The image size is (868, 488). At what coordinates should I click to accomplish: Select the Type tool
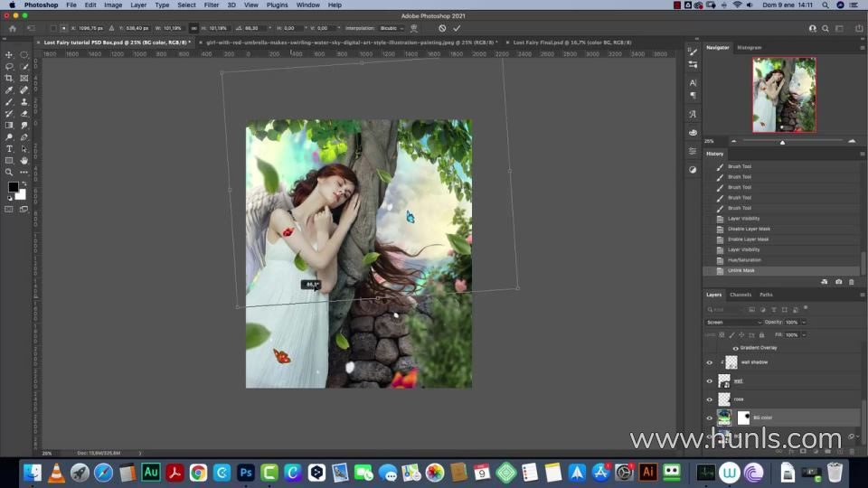pyautogui.click(x=9, y=149)
